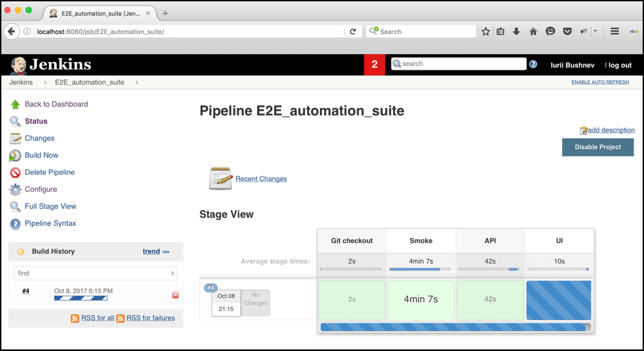Image resolution: width=644 pixels, height=351 pixels.
Task: Bookmark page with star icon
Action: coord(486,31)
